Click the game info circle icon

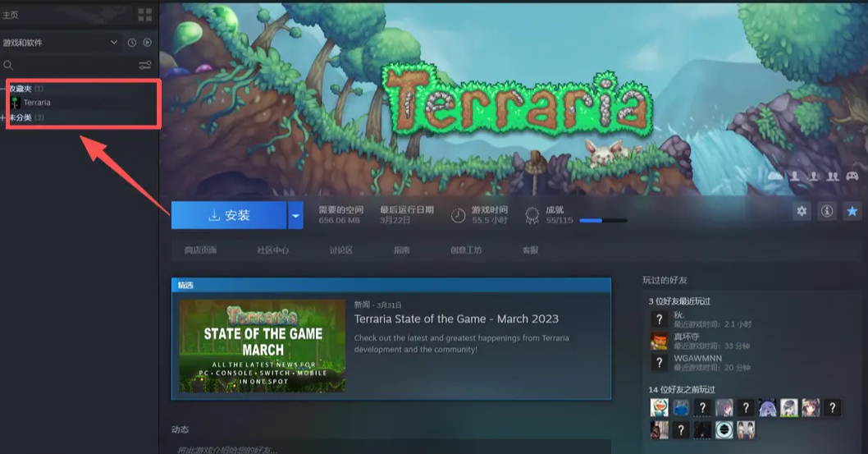point(827,211)
